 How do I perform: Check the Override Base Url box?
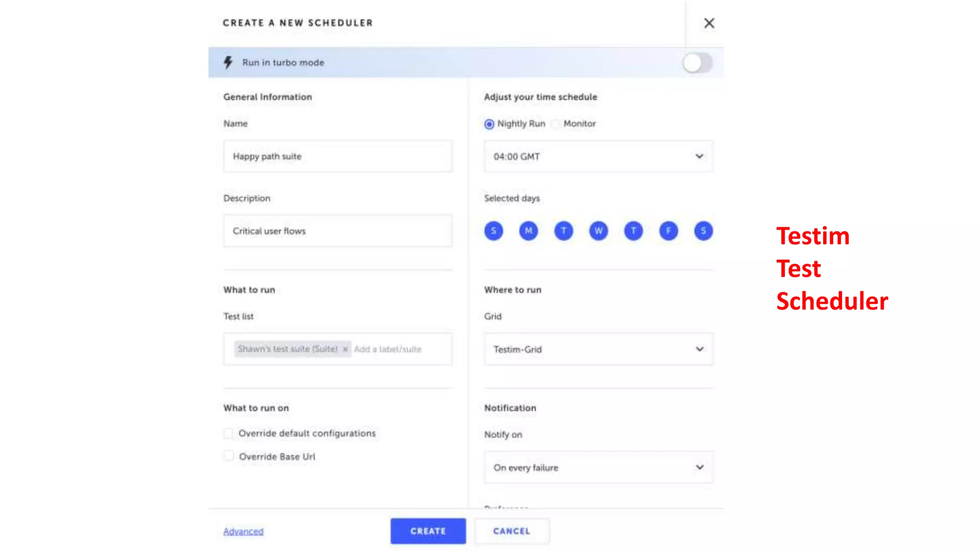[229, 456]
